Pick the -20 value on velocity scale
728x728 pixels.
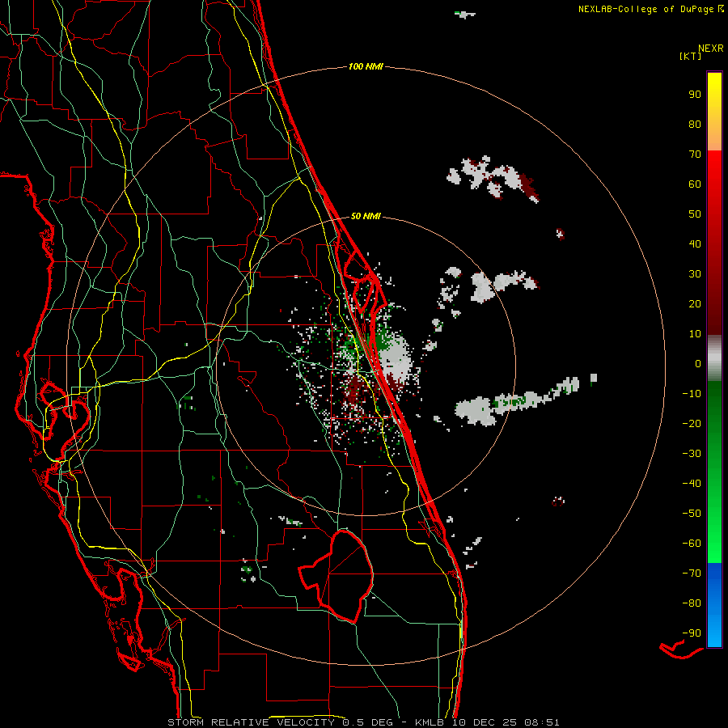692,424
